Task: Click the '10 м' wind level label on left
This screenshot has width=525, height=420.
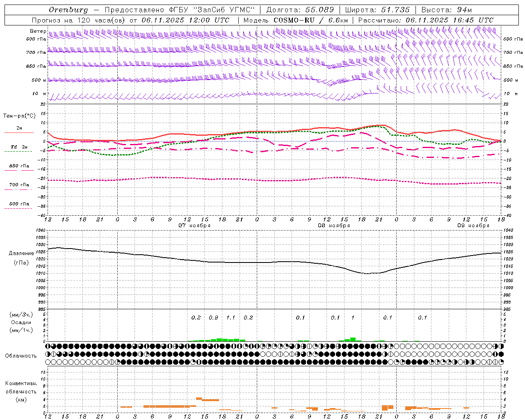Action: 39,94
